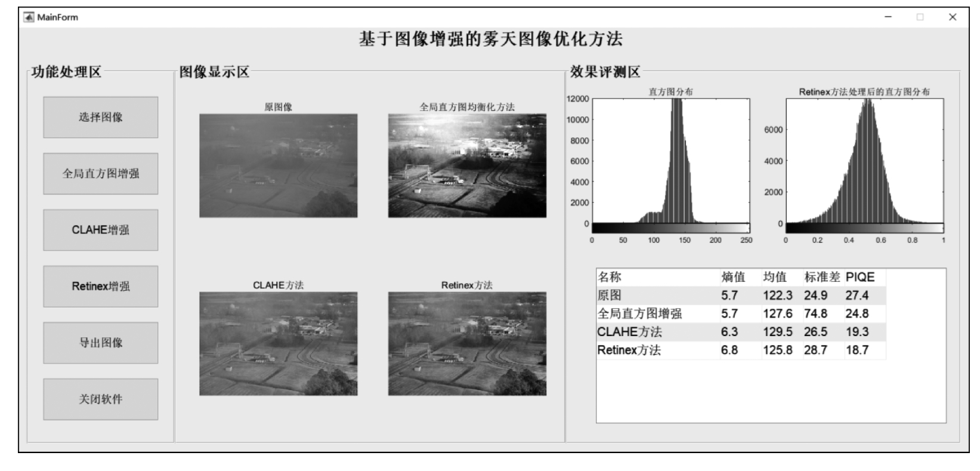
Task: Click standard deviation 26.5 cell
Action: click(x=823, y=332)
